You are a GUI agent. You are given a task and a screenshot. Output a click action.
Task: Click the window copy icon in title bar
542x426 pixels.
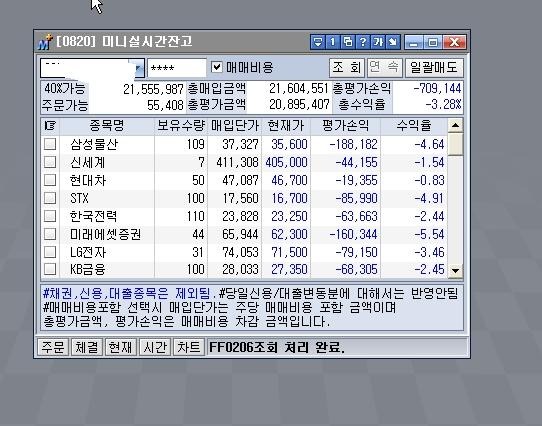[x=348, y=42]
